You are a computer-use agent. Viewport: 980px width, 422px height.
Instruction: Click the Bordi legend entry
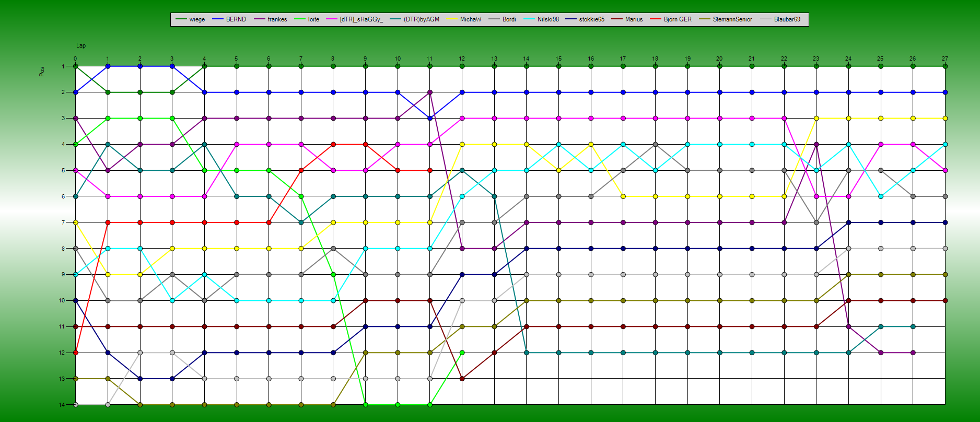(x=502, y=19)
